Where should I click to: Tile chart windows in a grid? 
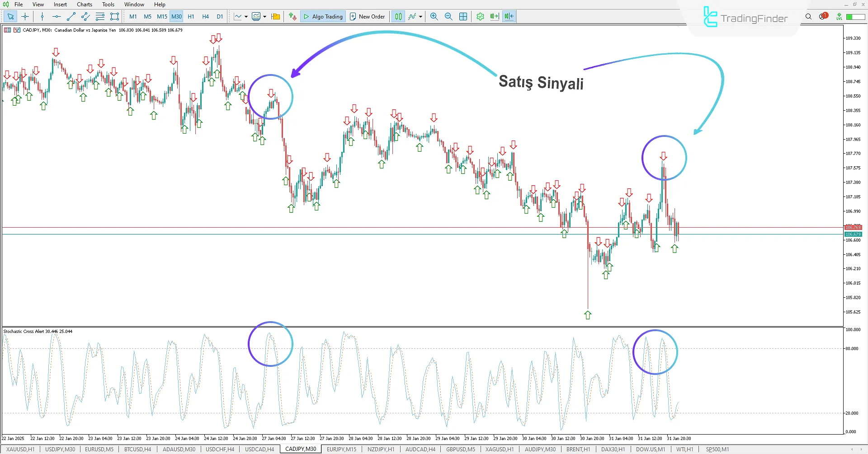(463, 16)
